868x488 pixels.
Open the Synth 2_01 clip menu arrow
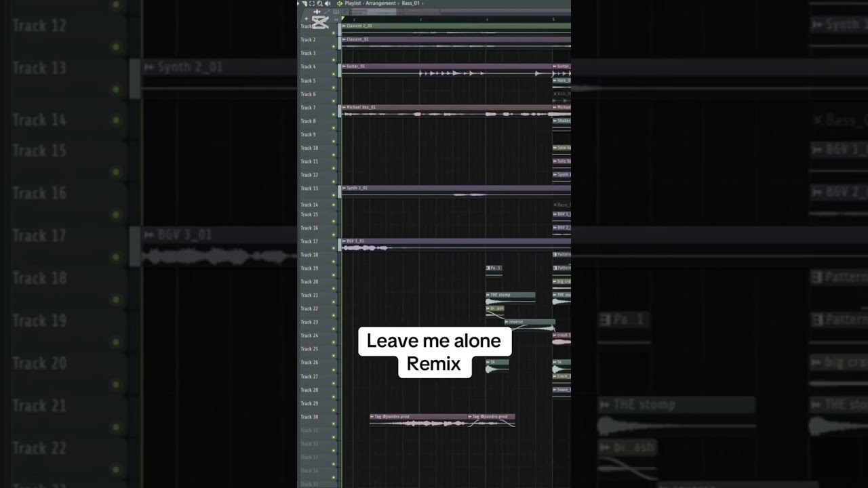pos(344,188)
